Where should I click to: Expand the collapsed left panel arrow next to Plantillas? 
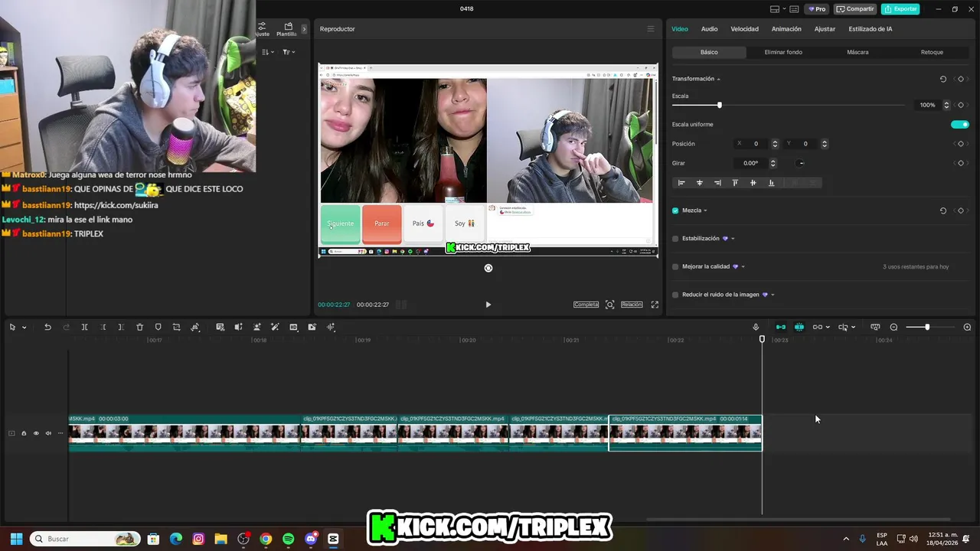[304, 29]
